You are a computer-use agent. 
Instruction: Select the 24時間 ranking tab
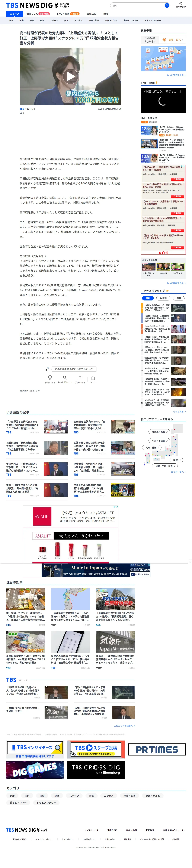pos(163,298)
